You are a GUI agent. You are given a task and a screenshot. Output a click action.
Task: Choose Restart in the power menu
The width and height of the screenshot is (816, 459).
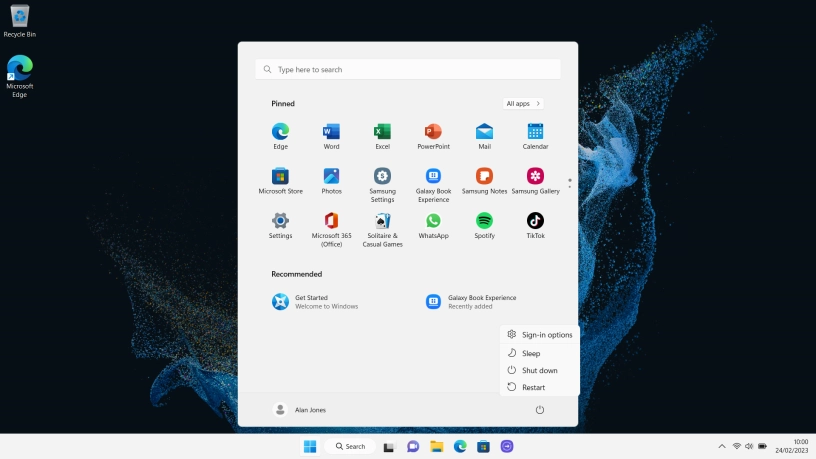(x=533, y=387)
